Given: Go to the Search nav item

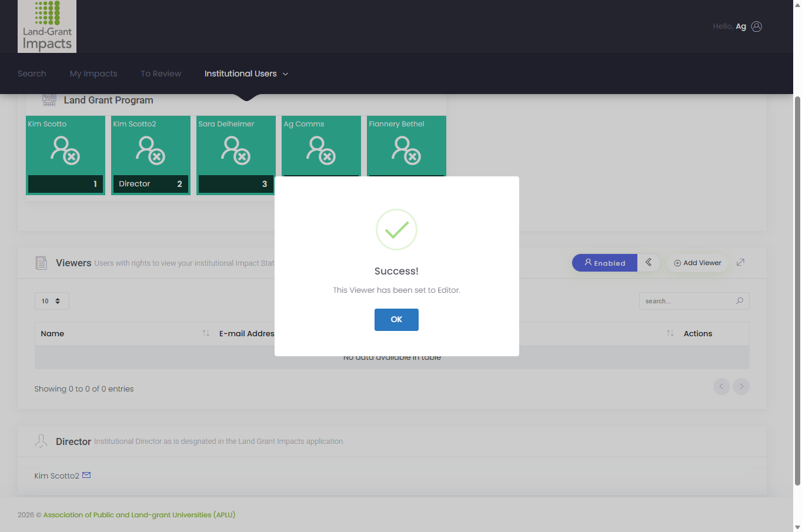Looking at the screenshot, I should click(32, 73).
